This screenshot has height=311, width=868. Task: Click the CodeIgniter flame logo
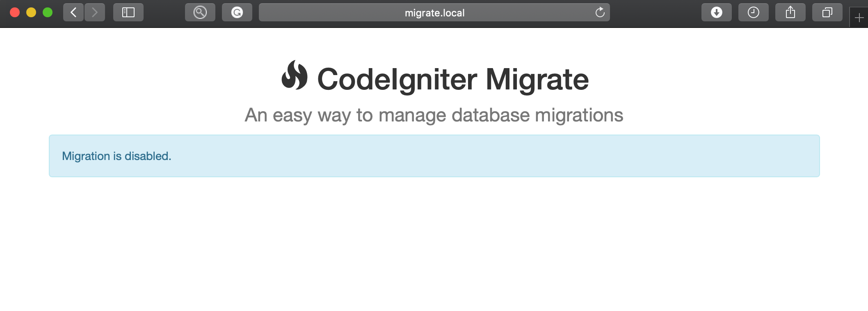(x=296, y=78)
